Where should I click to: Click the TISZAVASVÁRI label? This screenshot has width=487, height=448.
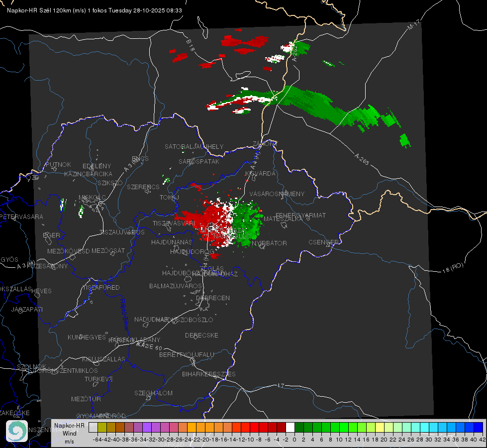(x=174, y=223)
